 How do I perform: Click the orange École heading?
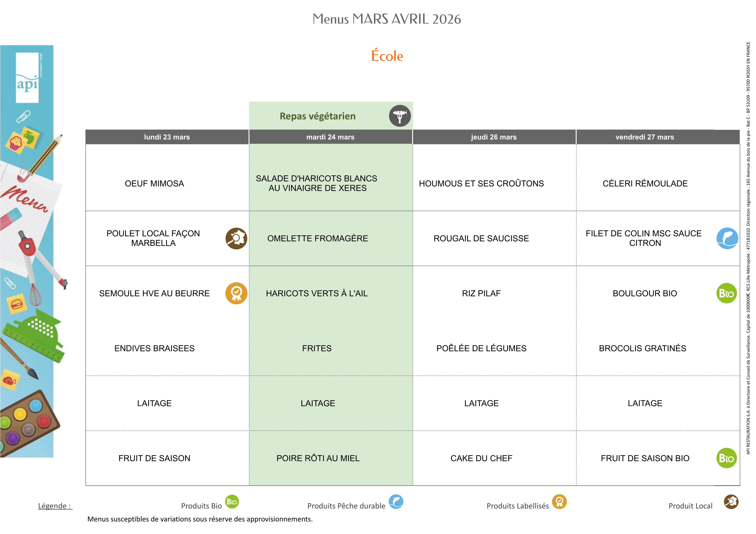pos(387,56)
